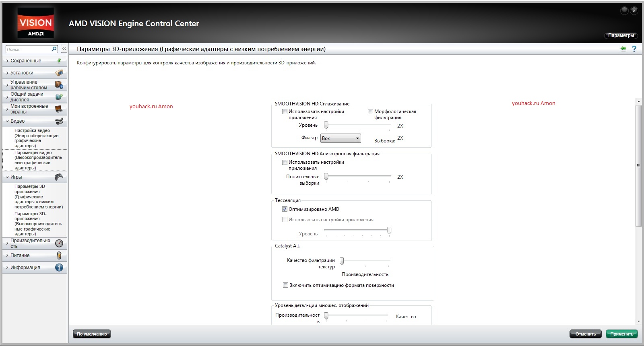This screenshot has height=346, width=644.
Task: Click the gauge icon for Производительность
Action: [x=59, y=243]
